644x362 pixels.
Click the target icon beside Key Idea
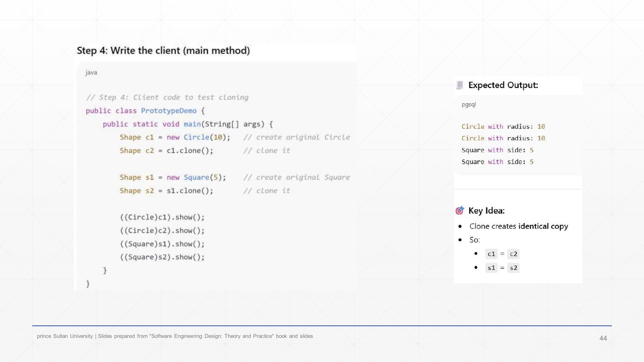coord(460,210)
